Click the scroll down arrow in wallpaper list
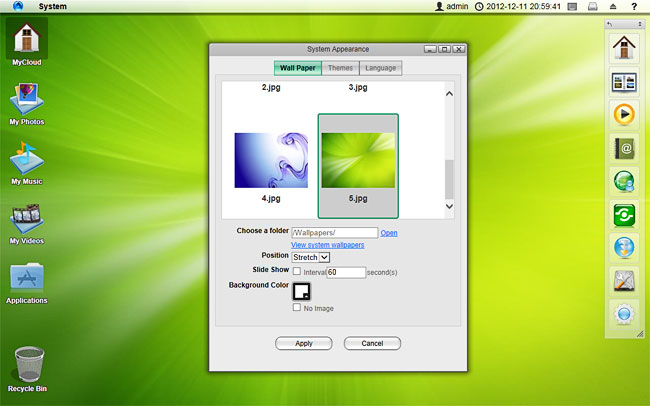The height and width of the screenshot is (406, 650). [449, 206]
